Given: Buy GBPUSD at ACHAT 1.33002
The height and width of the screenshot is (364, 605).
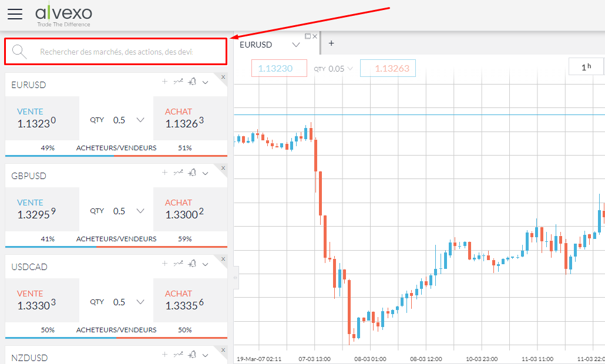Looking at the screenshot, I should [x=190, y=209].
